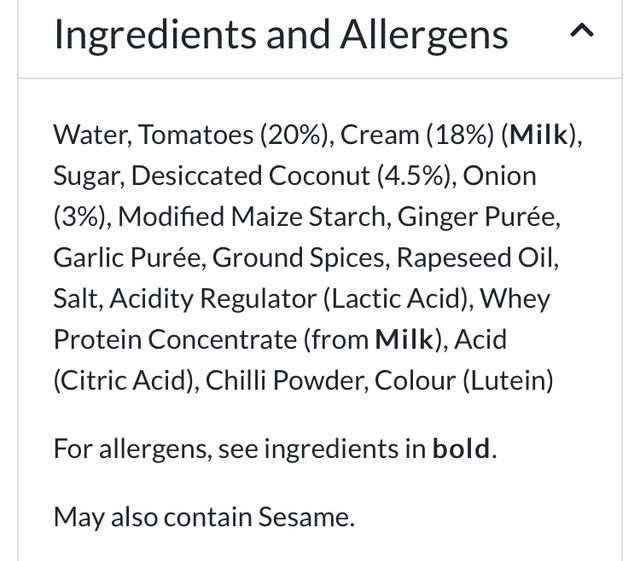This screenshot has height=561, width=640.
Task: Click the Rapeseed Oil ingredient
Action: tap(477, 258)
